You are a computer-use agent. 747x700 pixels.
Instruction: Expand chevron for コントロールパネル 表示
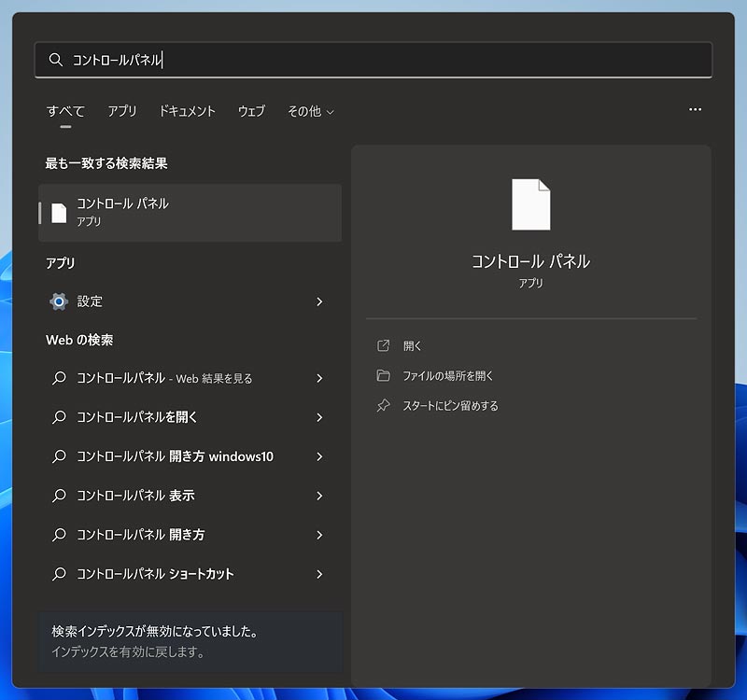click(319, 496)
